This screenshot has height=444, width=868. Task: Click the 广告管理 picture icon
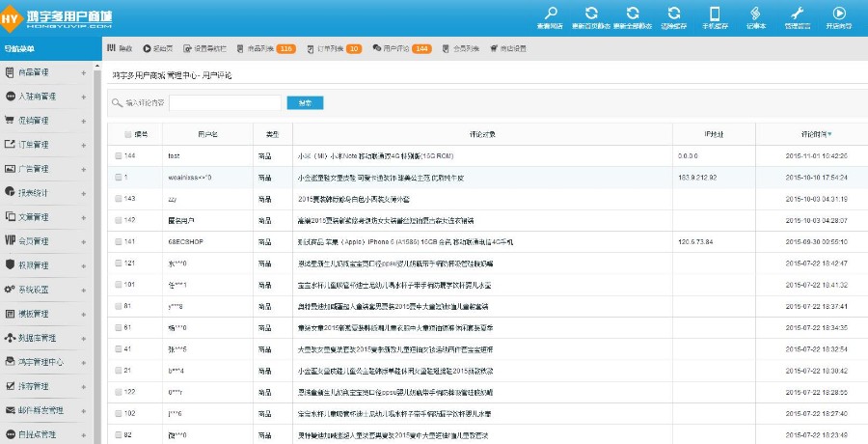click(x=10, y=169)
